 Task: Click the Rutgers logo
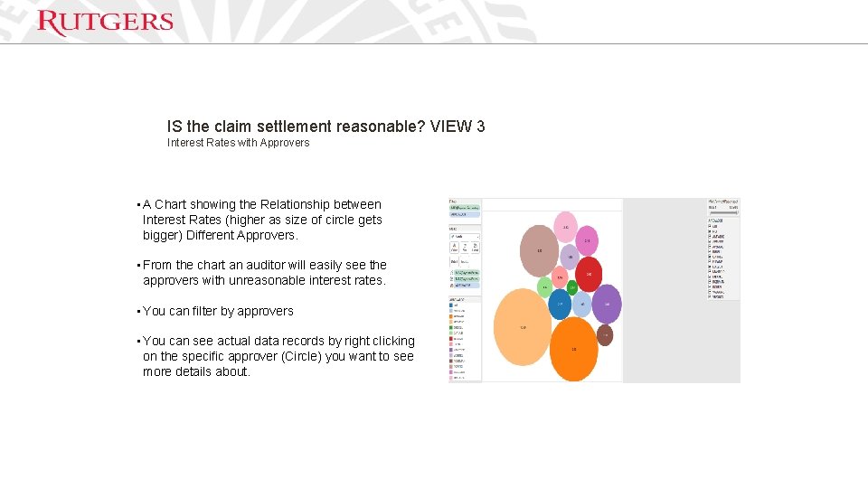click(105, 22)
